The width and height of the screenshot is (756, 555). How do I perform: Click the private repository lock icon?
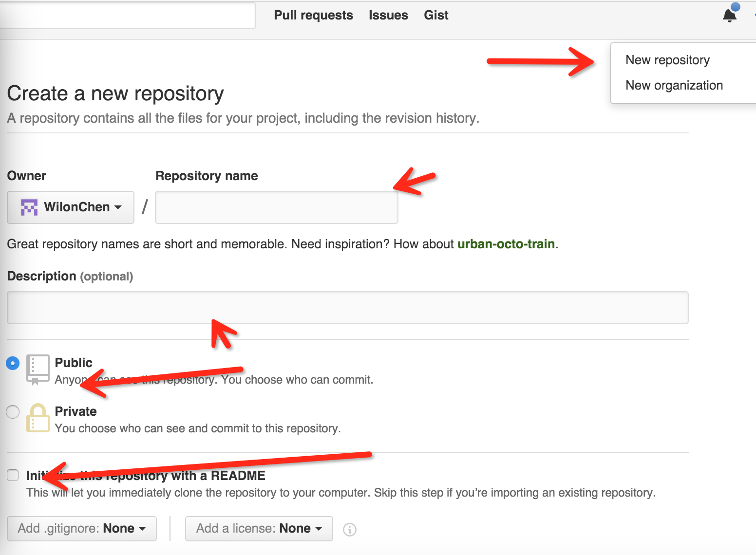(38, 418)
